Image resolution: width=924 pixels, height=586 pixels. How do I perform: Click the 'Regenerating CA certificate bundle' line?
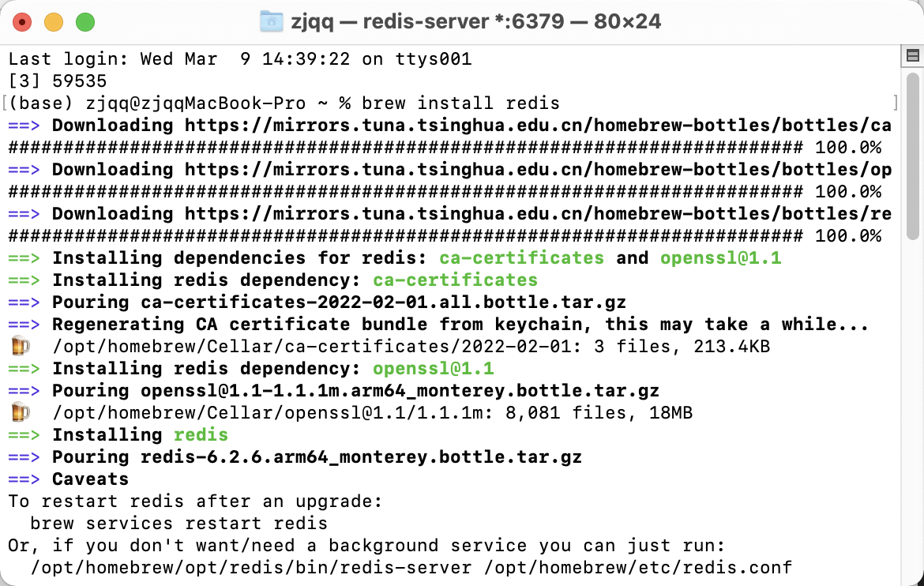438,325
